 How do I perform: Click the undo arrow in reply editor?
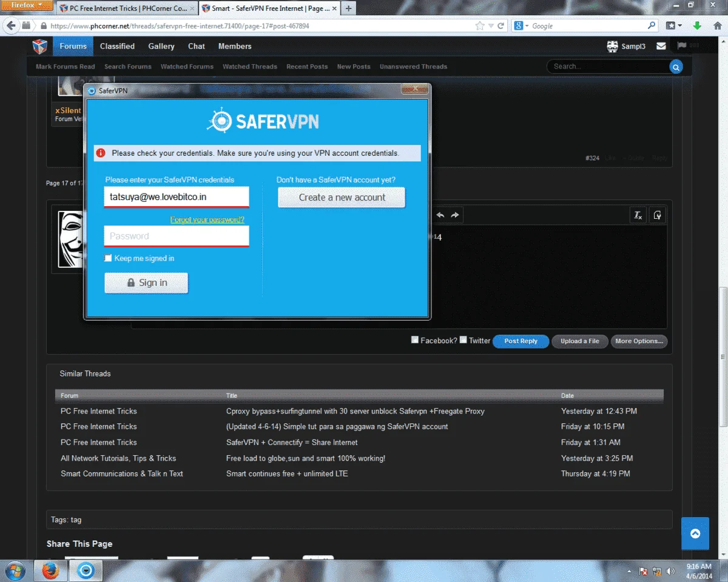(440, 215)
